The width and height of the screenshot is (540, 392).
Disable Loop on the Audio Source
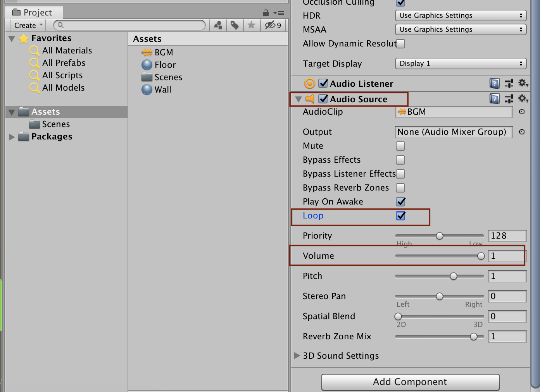click(400, 216)
